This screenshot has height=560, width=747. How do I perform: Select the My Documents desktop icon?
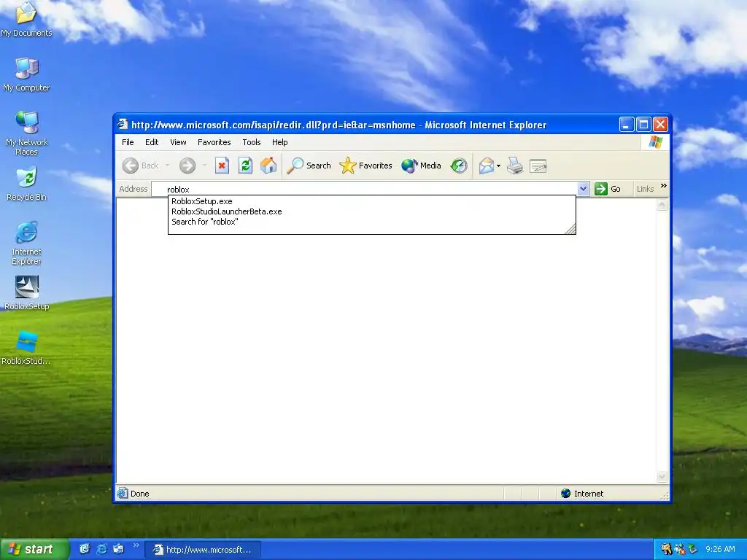(26, 19)
